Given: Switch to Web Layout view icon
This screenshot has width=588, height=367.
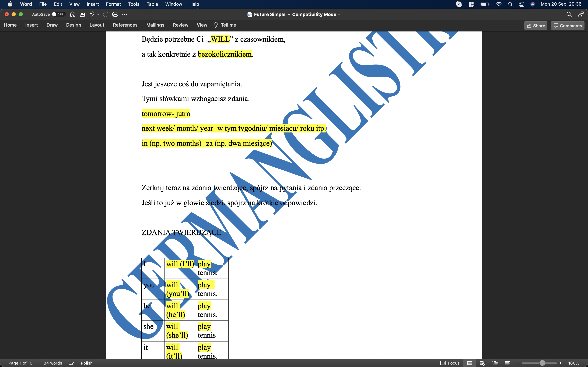Looking at the screenshot, I should click(482, 363).
